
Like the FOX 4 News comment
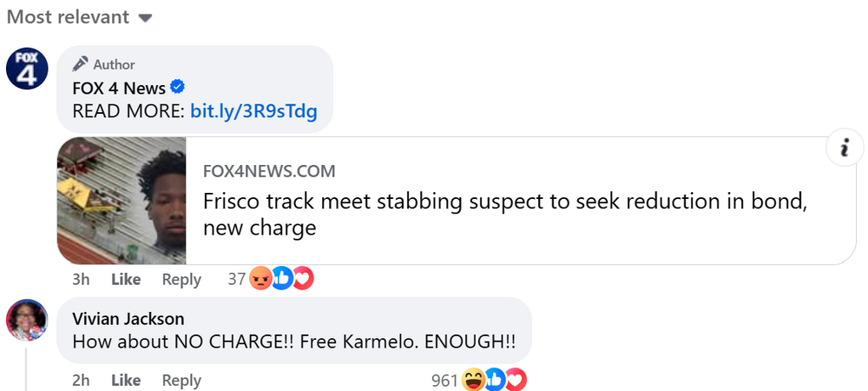pyautogui.click(x=126, y=280)
